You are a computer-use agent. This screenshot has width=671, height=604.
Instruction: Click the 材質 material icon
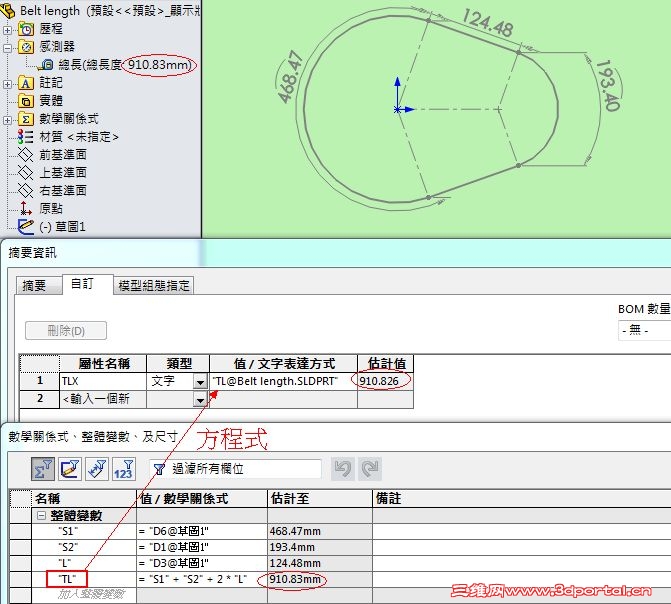coord(26,137)
